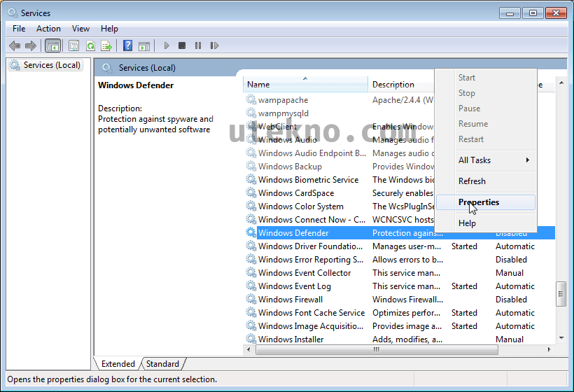Minimize the Services window
Image resolution: width=574 pixels, height=392 pixels.
tap(509, 13)
